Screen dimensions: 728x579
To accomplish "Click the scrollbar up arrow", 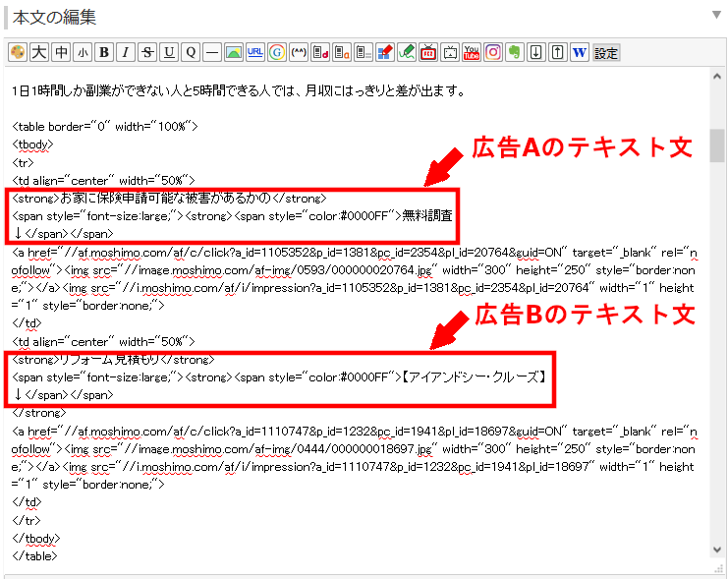I will 717,77.
